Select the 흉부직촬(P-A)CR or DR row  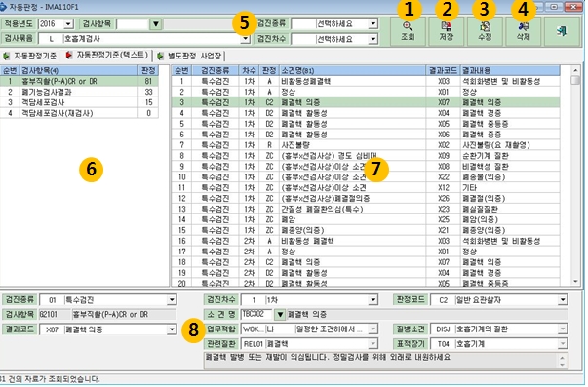coord(79,81)
